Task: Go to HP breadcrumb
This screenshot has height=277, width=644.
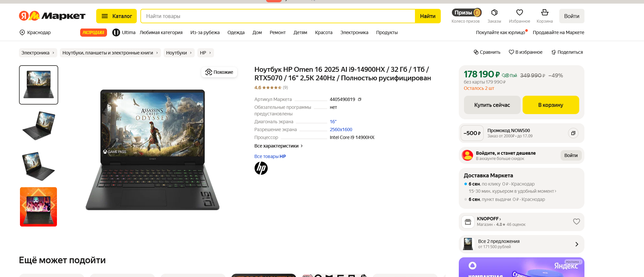Action: click(x=206, y=53)
